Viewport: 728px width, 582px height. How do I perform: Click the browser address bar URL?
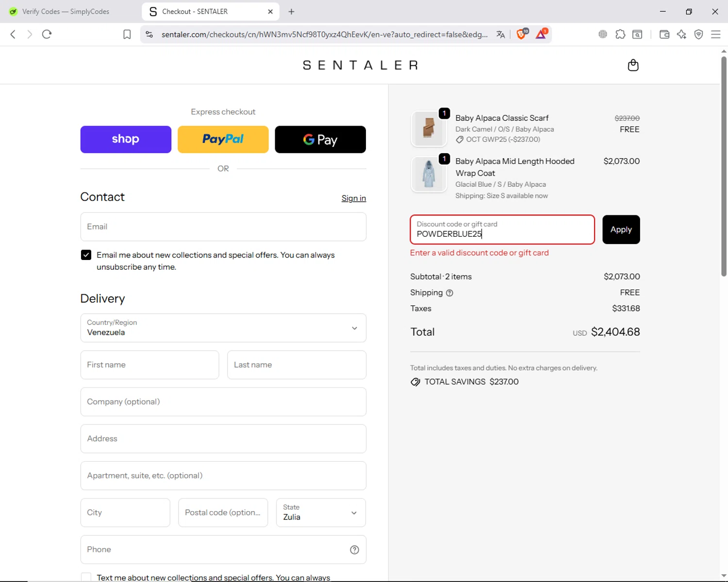pyautogui.click(x=324, y=34)
